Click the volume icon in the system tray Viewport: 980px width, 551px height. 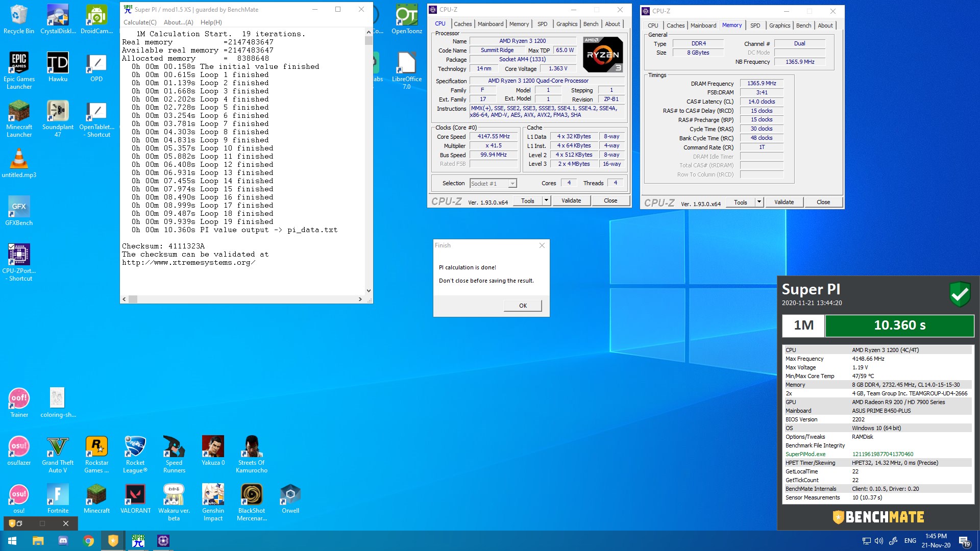point(879,541)
